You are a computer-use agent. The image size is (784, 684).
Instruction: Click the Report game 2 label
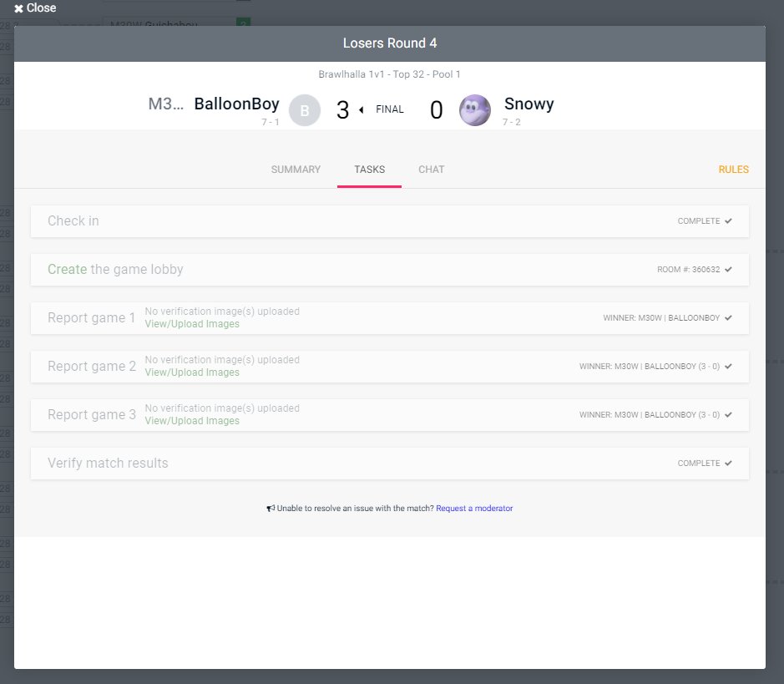[x=92, y=367]
